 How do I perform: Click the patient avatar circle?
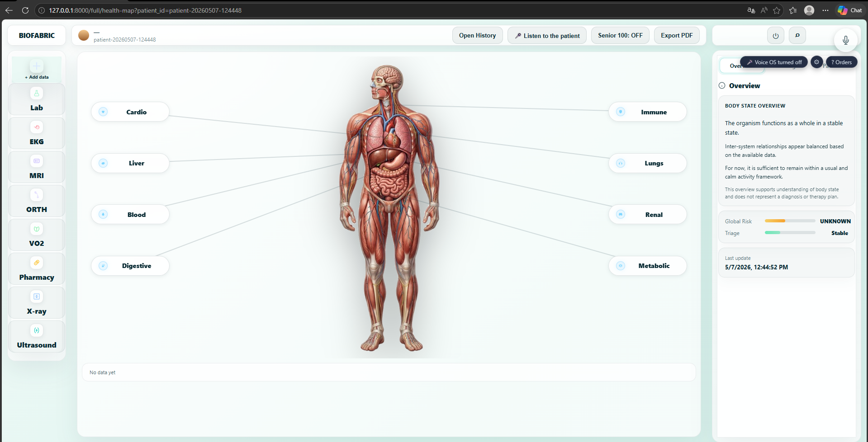[84, 35]
